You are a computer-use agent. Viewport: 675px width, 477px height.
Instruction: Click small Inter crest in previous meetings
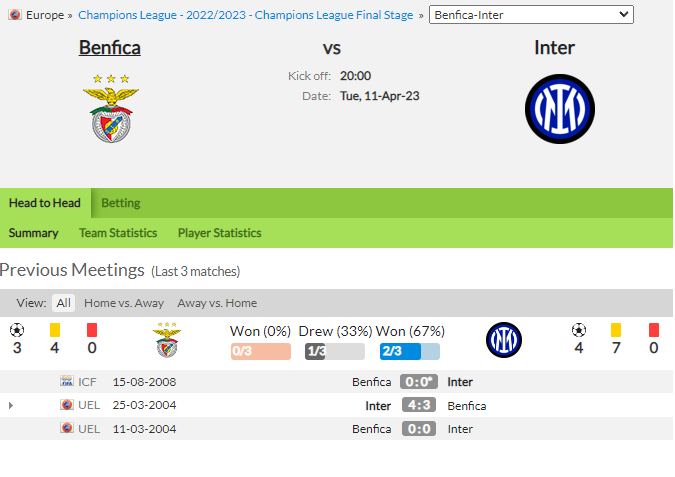[504, 340]
